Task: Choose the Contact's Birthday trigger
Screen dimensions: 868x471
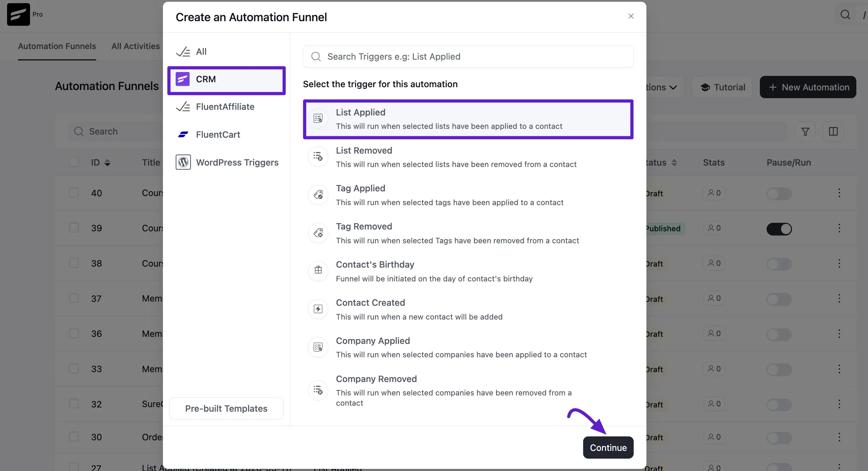Action: pyautogui.click(x=468, y=272)
